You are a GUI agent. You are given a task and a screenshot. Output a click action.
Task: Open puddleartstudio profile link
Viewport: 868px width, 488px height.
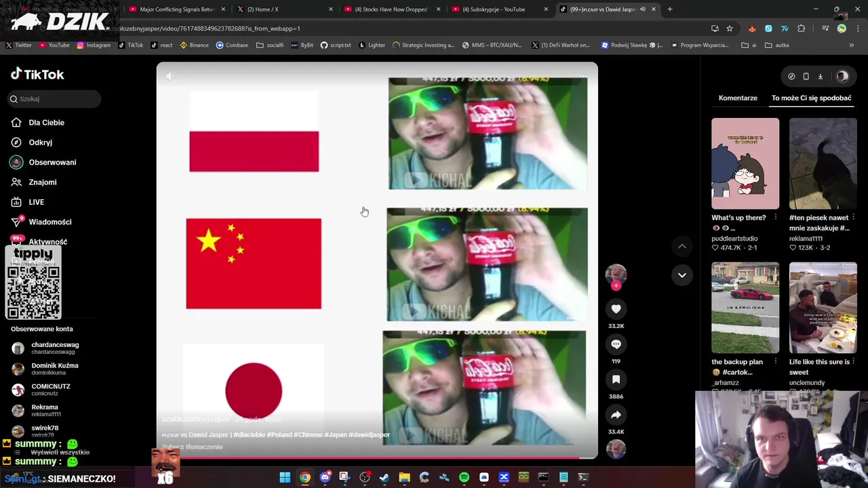click(x=734, y=239)
